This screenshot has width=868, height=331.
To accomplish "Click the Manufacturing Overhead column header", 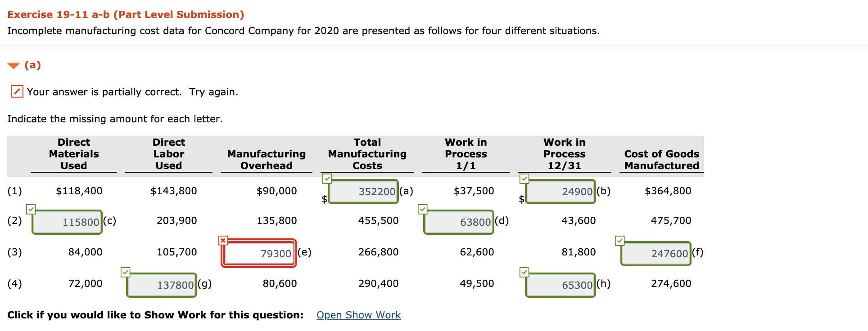I will pos(267,160).
